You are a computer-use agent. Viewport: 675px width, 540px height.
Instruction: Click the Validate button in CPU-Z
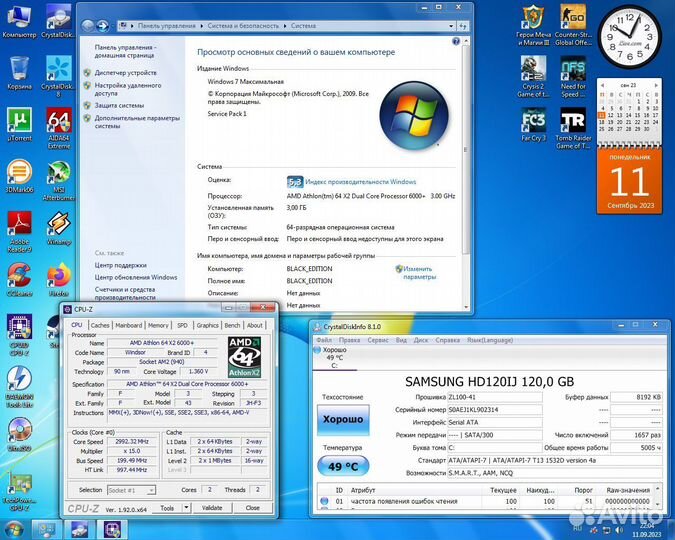coord(212,508)
